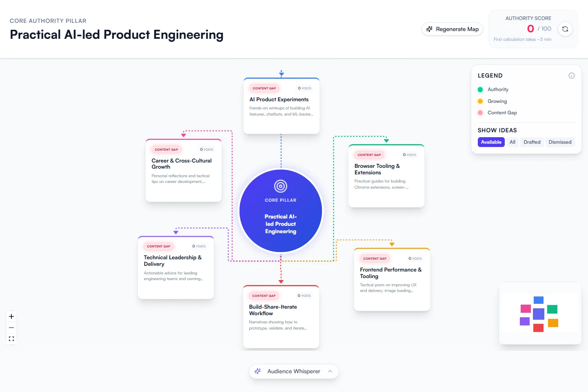Show Drafted ideas

click(532, 142)
